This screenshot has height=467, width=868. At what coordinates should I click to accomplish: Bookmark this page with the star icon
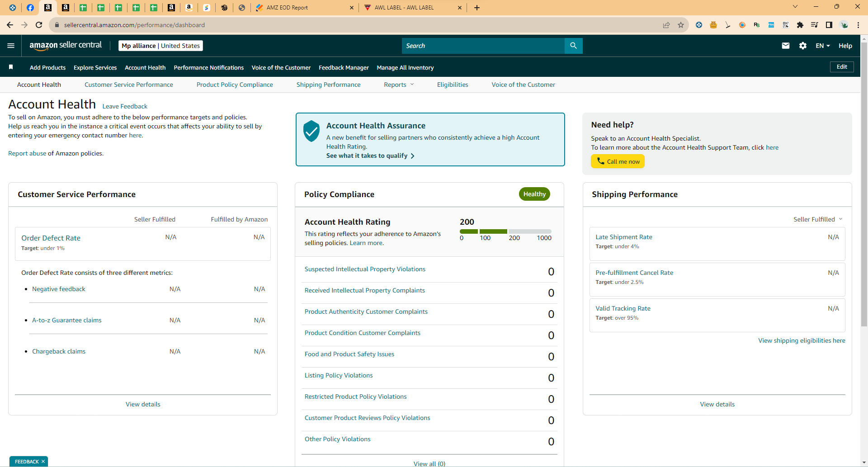coord(681,25)
